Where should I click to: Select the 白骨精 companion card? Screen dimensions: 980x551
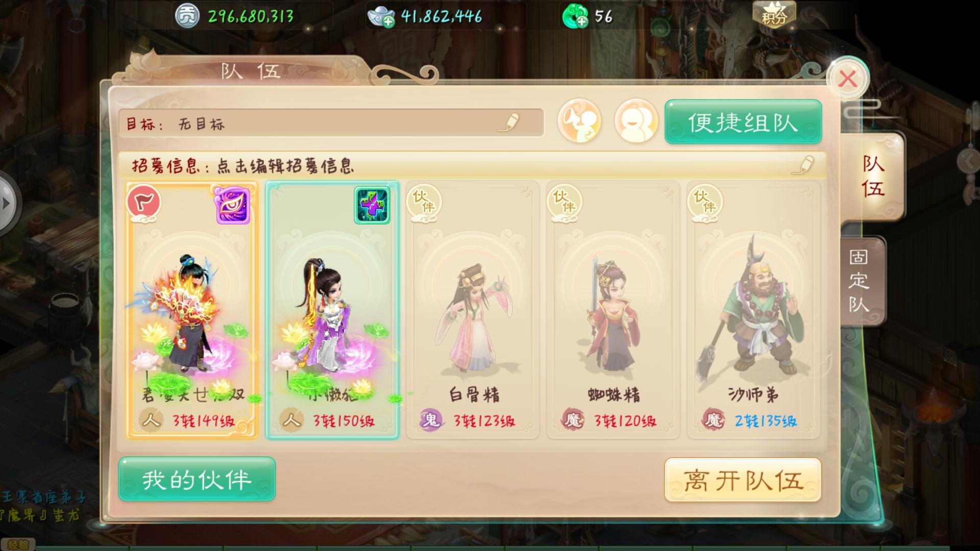(x=473, y=310)
